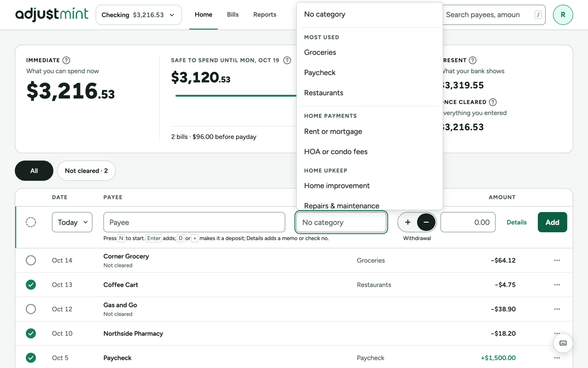Open Details for new transaction
Image resolution: width=588 pixels, height=368 pixels.
pyautogui.click(x=516, y=222)
